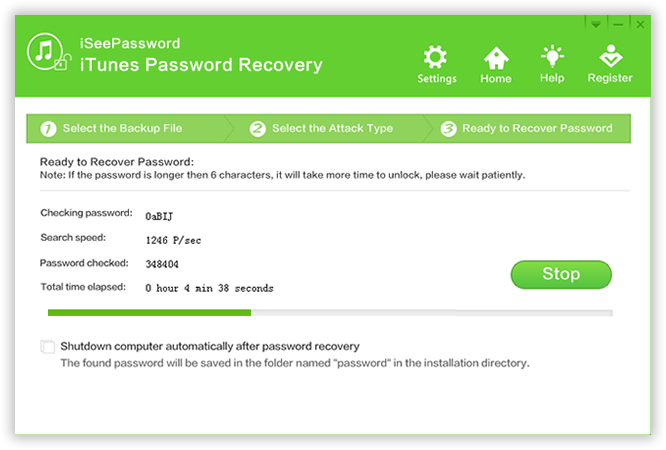Close the iTunes Password Recovery window
Screen dimensions: 666x450
tap(639, 23)
